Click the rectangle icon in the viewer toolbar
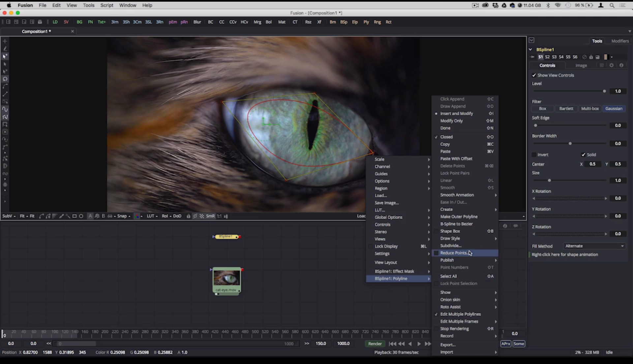 pos(74,216)
